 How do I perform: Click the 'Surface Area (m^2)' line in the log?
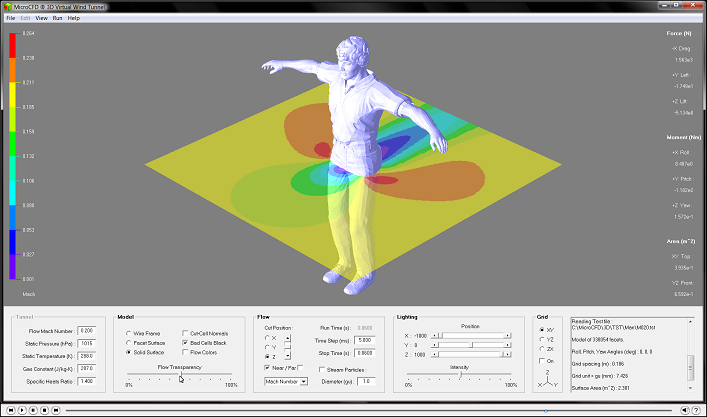[x=600, y=388]
